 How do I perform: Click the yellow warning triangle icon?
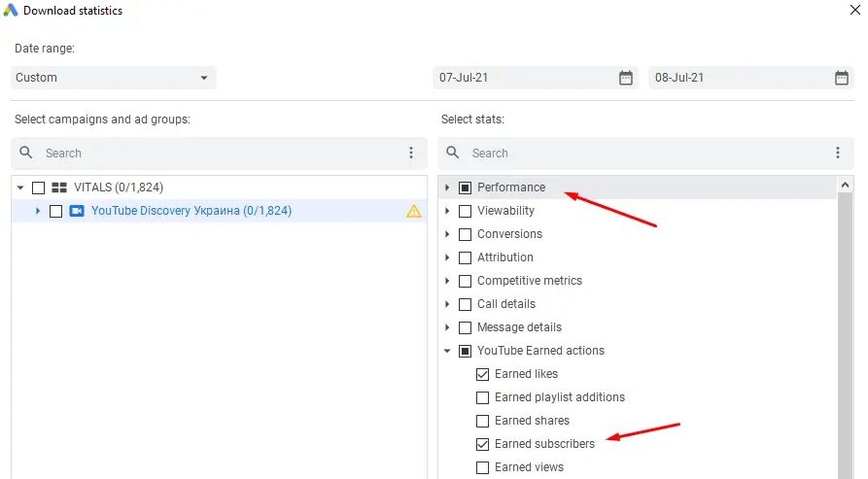(x=413, y=211)
